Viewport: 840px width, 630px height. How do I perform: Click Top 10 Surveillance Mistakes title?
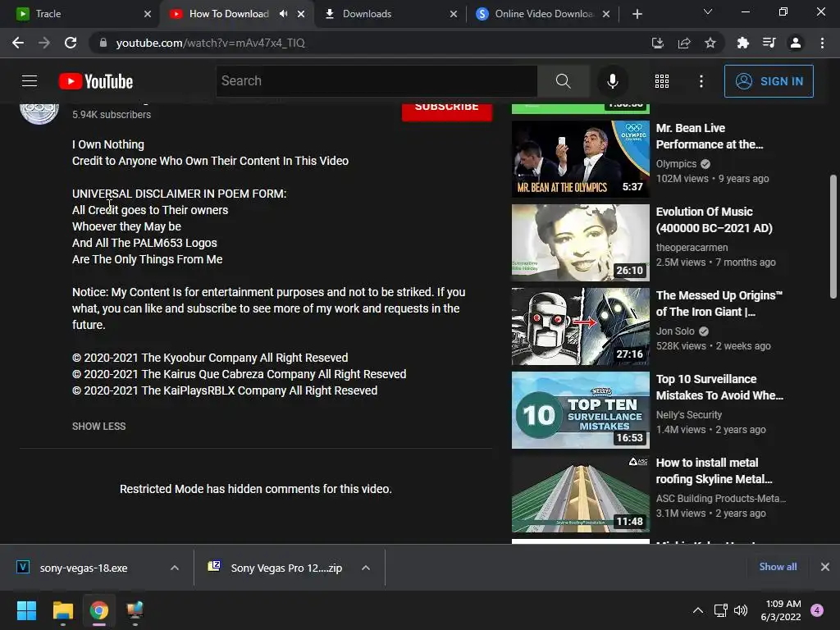pos(719,387)
